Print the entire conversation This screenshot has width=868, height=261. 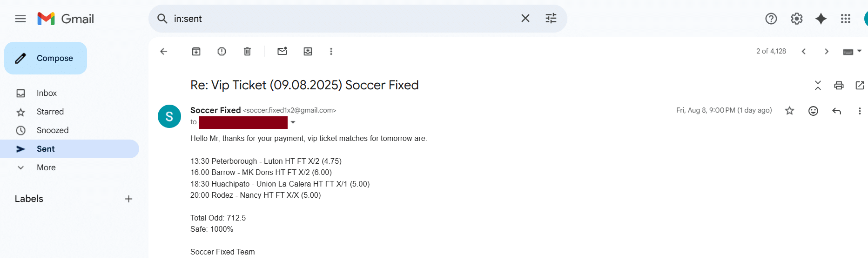[x=839, y=85]
